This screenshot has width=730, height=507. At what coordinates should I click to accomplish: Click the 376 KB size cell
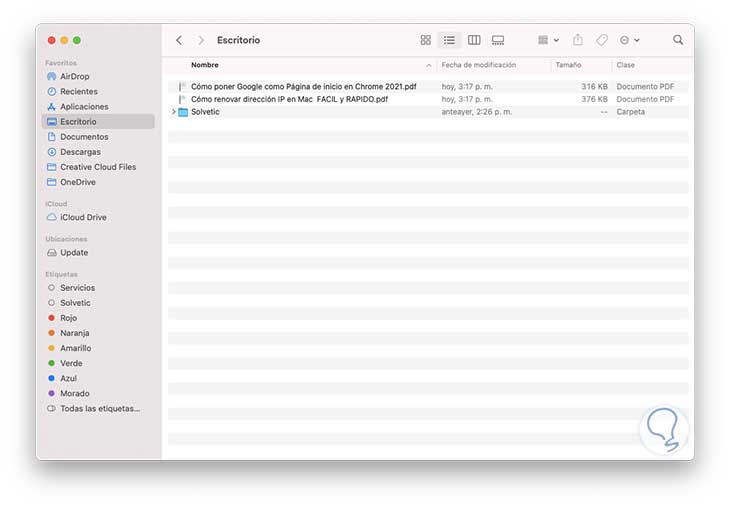click(x=594, y=99)
